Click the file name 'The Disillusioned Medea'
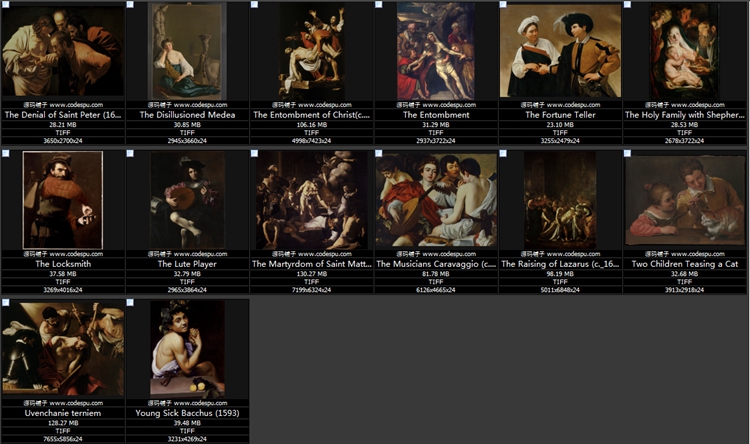 187,115
